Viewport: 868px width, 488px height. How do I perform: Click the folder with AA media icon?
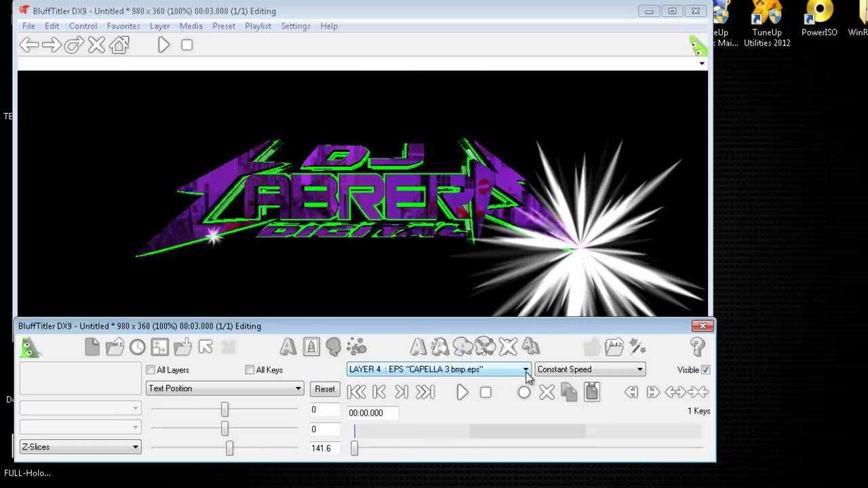[614, 347]
